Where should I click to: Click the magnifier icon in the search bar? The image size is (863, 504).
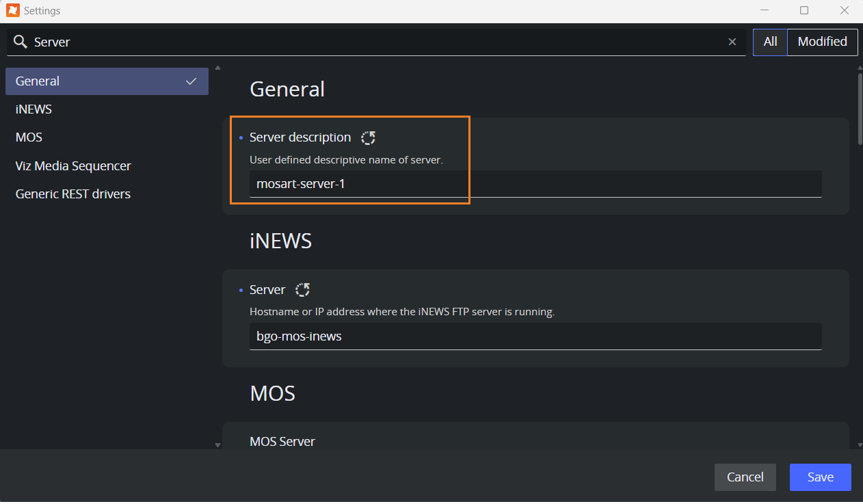[21, 42]
